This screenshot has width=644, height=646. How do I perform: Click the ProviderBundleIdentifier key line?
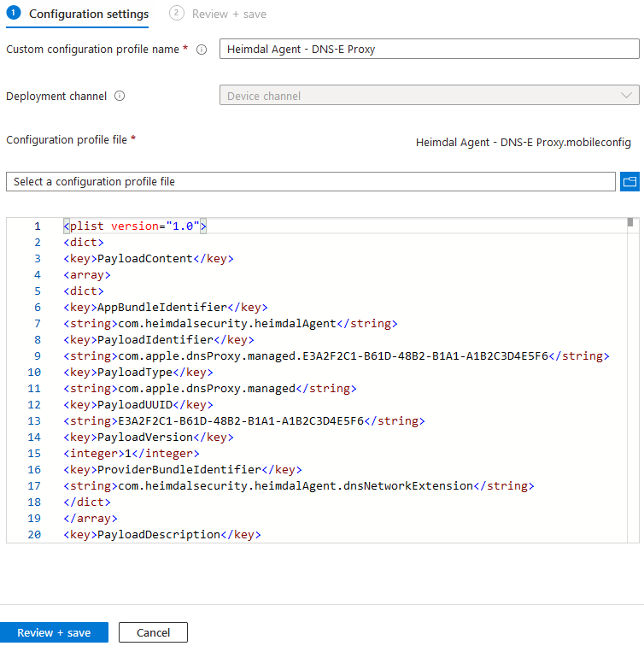click(183, 470)
